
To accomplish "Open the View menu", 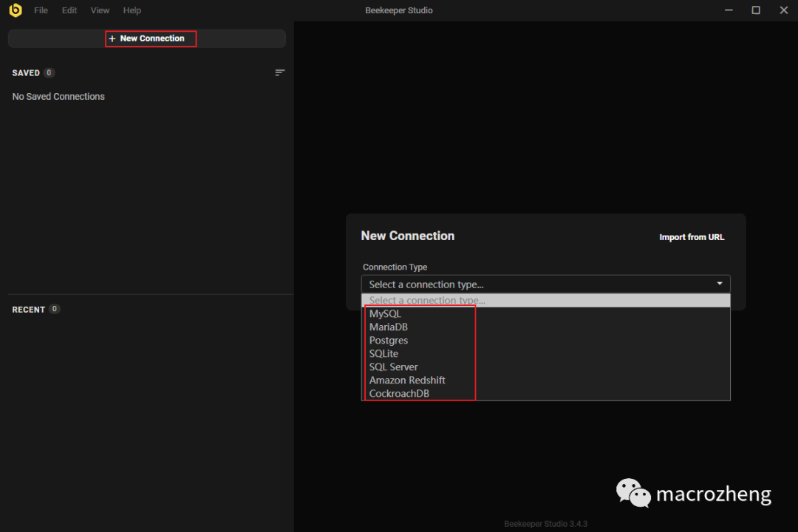I will [100, 10].
